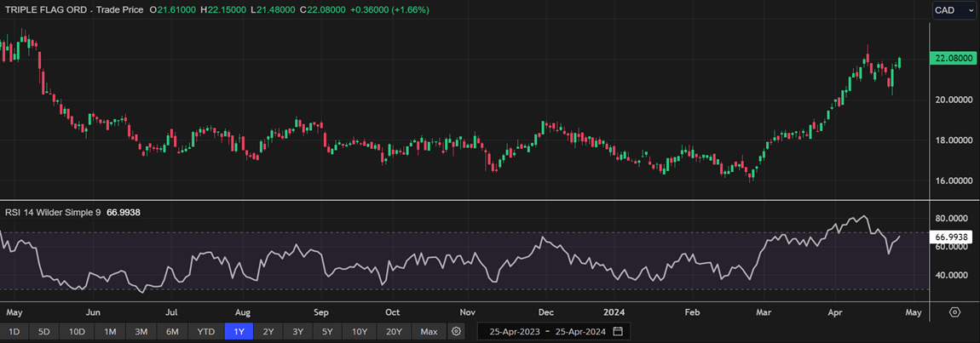Select the Max time range

coord(429,331)
